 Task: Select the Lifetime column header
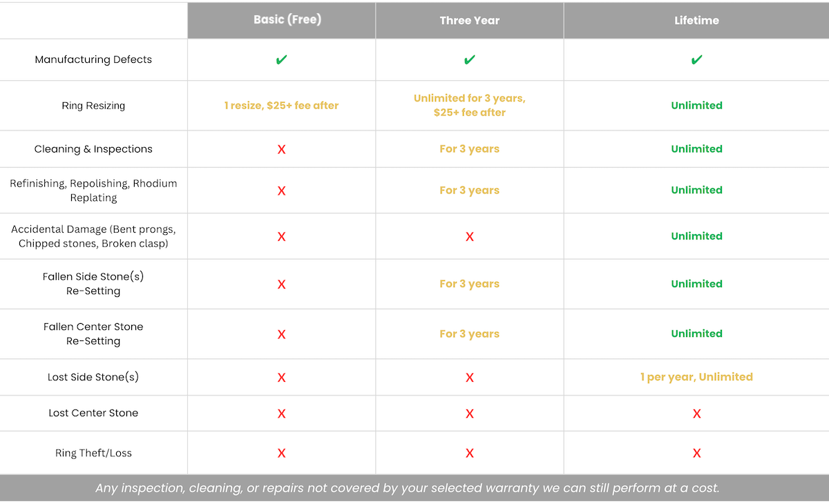tap(696, 21)
